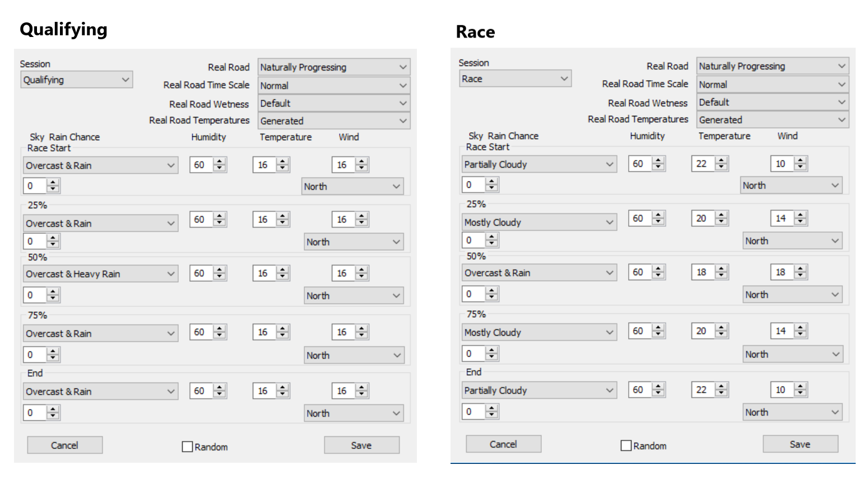
Task: Click Cancel in the Race panel
Action: 504,444
